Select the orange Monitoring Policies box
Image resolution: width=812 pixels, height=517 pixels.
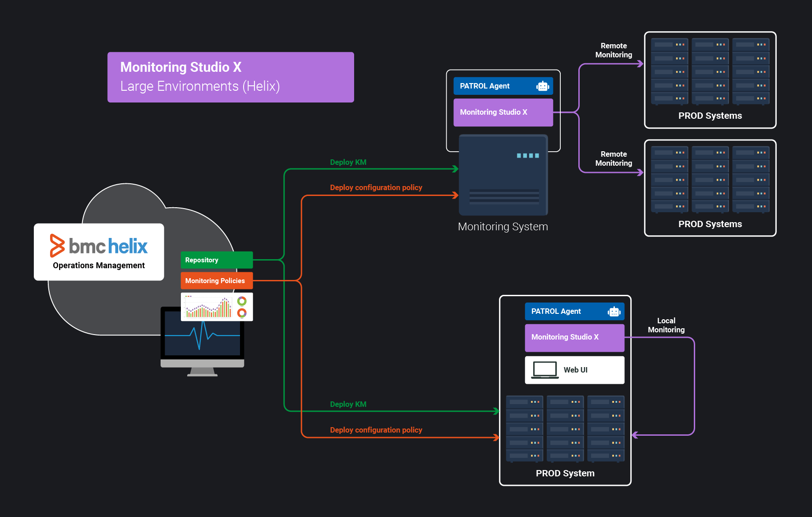point(217,281)
